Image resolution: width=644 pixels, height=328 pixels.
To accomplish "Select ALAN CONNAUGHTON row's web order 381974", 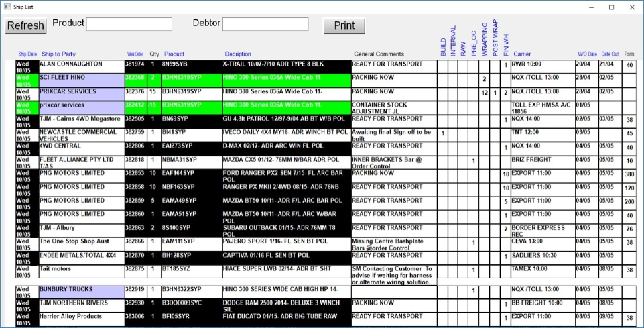I will pyautogui.click(x=135, y=66).
